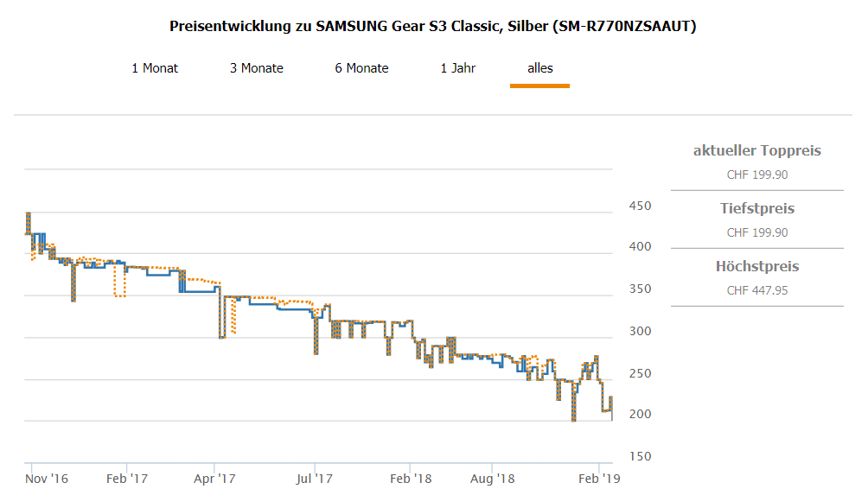Click the 300 y-axis price label
The height and width of the screenshot is (489, 868).
tap(640, 332)
